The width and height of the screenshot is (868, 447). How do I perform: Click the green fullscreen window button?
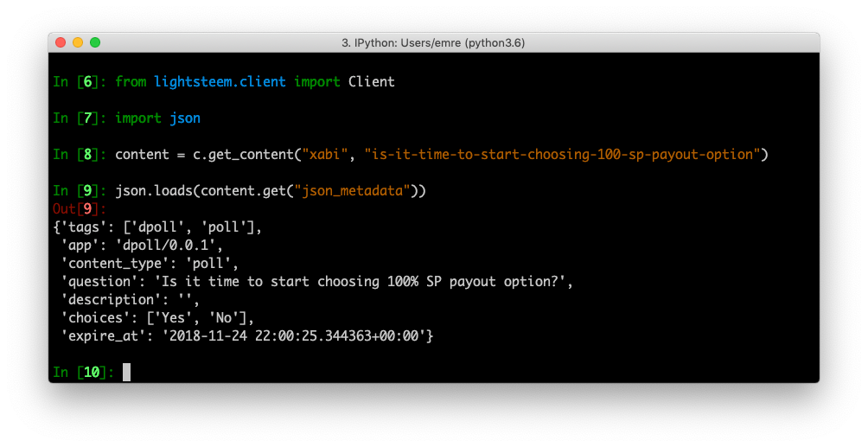pyautogui.click(x=95, y=42)
